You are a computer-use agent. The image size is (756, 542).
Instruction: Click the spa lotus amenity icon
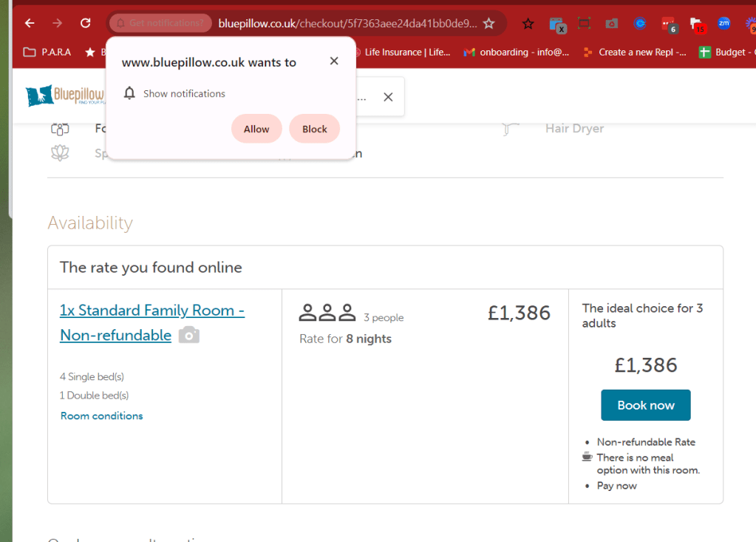click(x=60, y=153)
